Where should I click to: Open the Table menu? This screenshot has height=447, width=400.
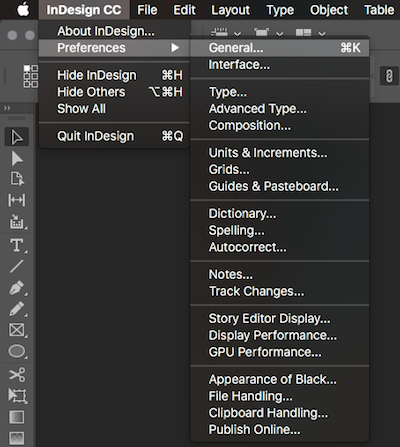pyautogui.click(x=379, y=10)
